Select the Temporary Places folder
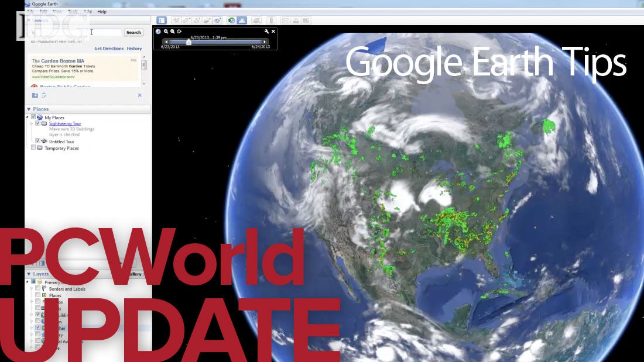Viewport: 644px width, 362px height. (61, 148)
